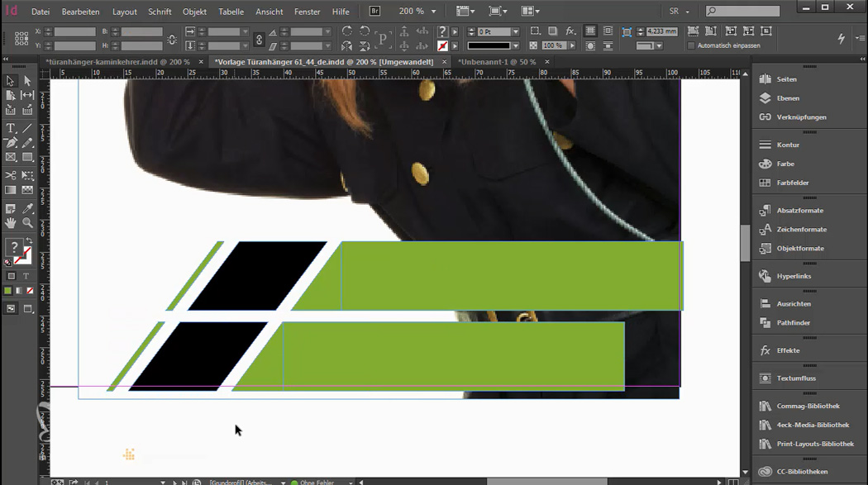This screenshot has height=485, width=868.
Task: Switch to Unbenannt-1 document tab
Action: point(497,62)
